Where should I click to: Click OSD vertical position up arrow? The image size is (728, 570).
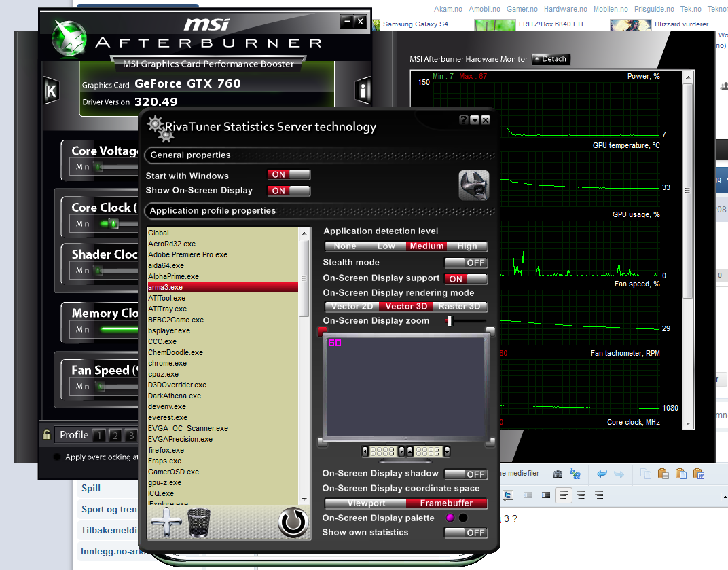coord(410,451)
